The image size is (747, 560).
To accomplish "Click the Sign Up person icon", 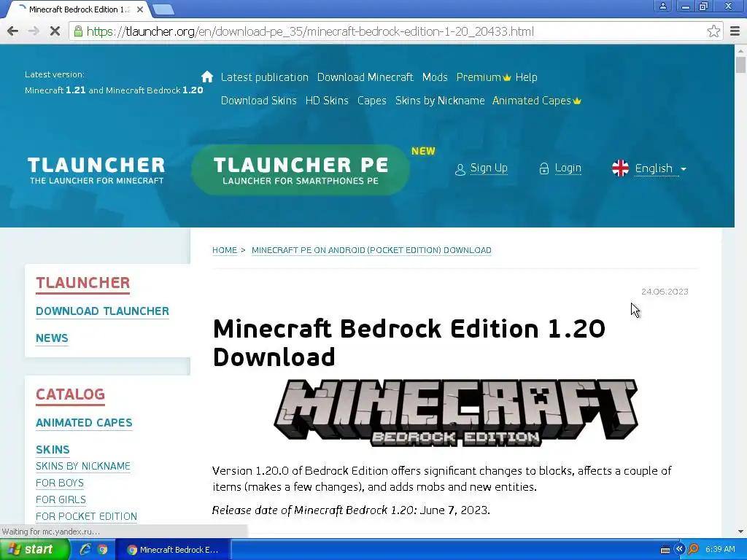I will click(460, 169).
